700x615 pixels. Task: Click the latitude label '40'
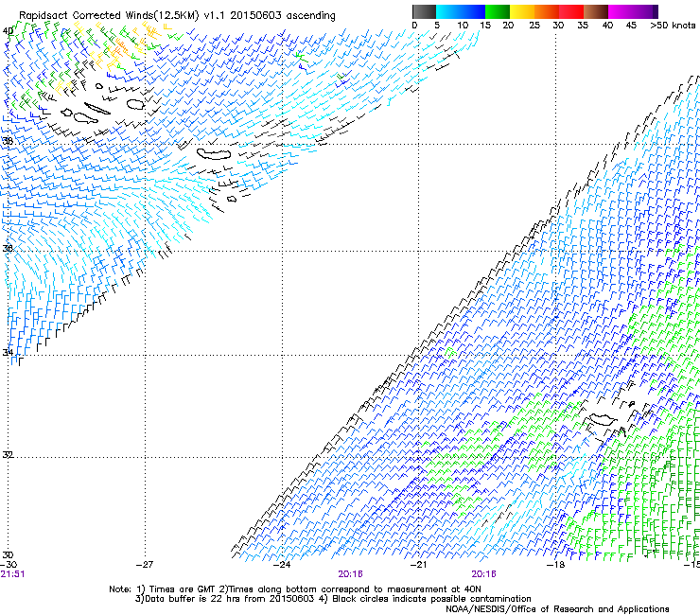tap(8, 31)
